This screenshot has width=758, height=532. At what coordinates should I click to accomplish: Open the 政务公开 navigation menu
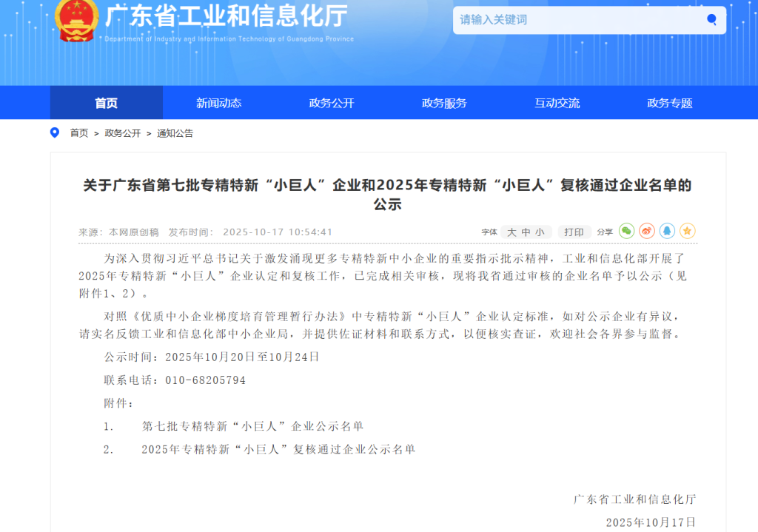[x=332, y=103]
